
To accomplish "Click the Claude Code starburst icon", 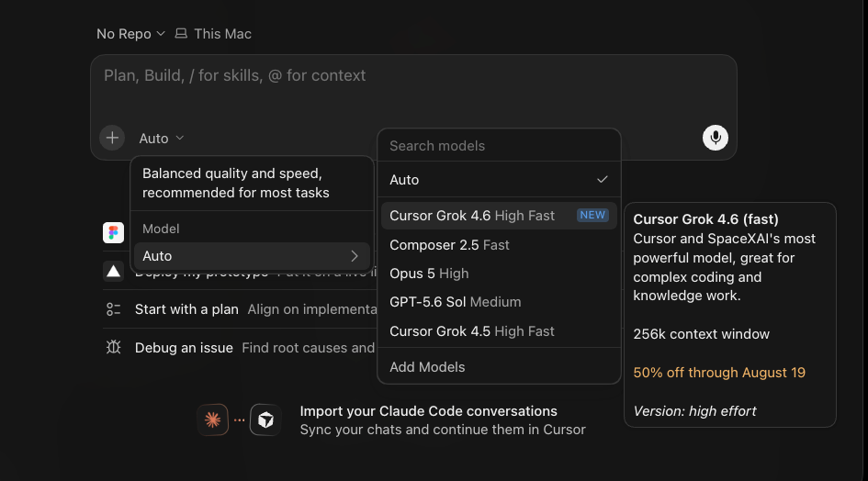I will point(212,420).
